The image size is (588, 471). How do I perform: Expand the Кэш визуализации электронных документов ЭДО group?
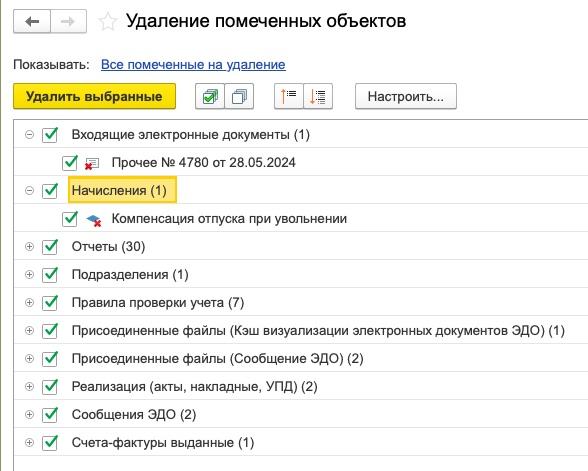(x=29, y=330)
